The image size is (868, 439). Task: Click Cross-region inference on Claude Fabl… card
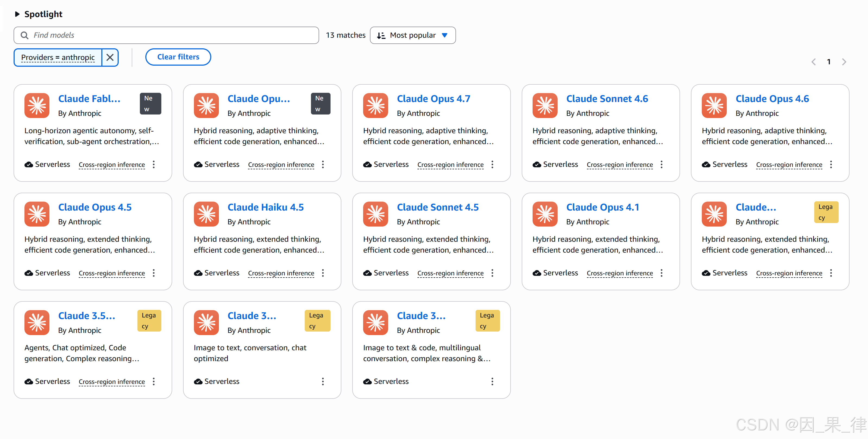click(112, 165)
